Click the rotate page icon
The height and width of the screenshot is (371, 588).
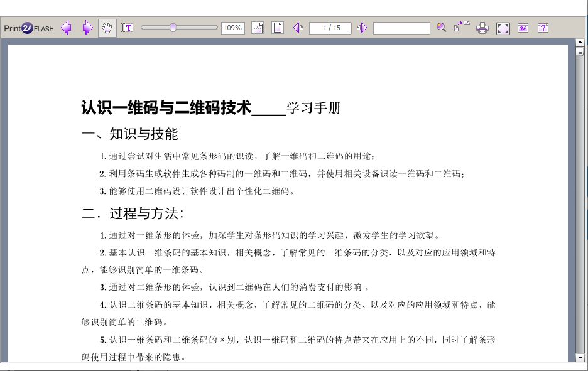click(x=462, y=26)
